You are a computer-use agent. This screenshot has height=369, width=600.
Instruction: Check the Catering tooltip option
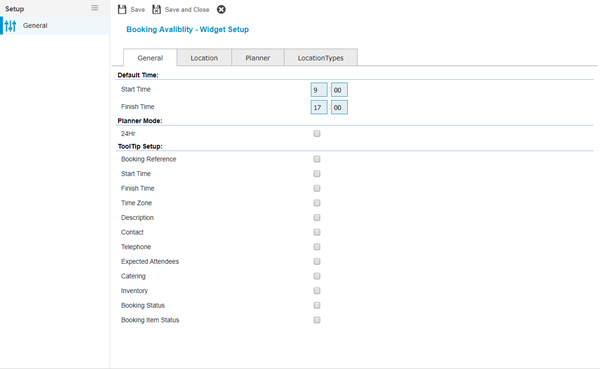pyautogui.click(x=317, y=276)
